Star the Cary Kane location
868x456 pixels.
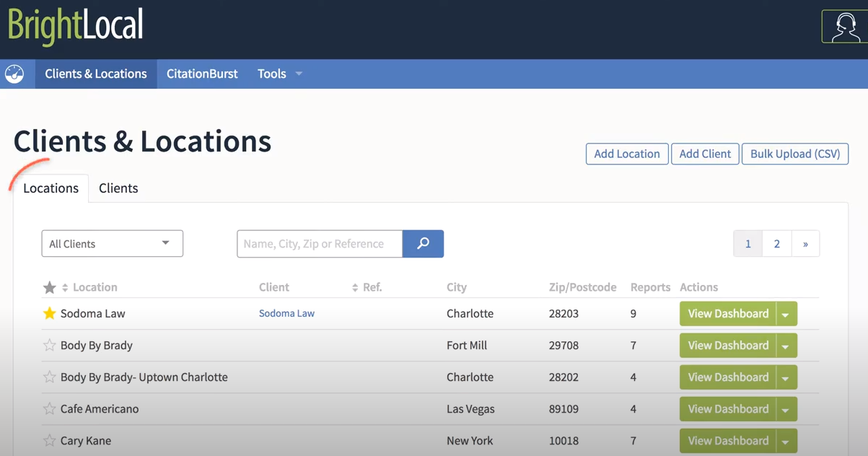(x=49, y=440)
